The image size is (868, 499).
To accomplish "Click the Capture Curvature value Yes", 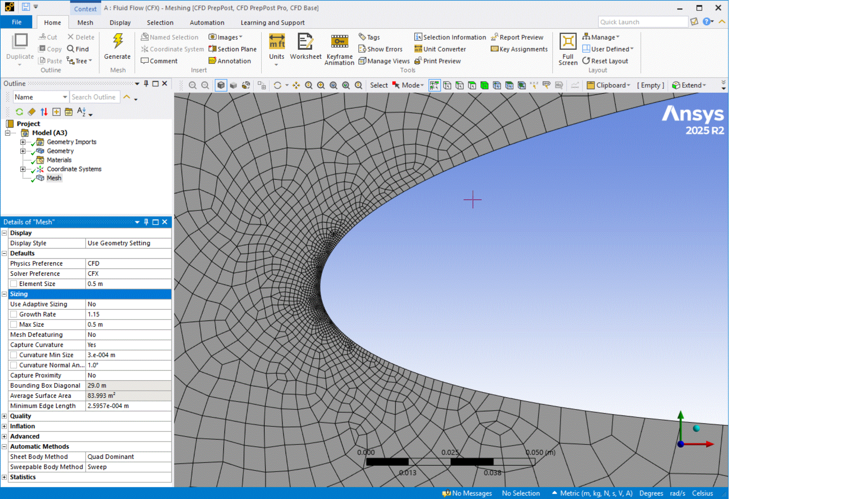I will (x=128, y=345).
